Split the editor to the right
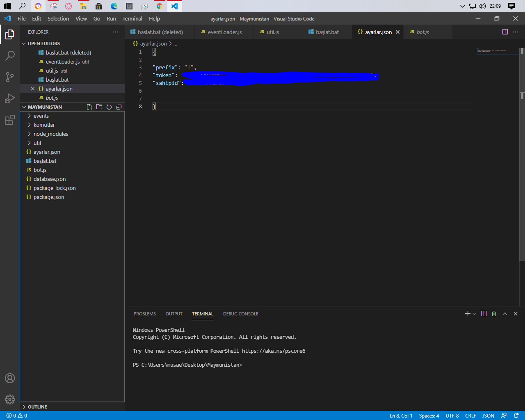Viewport: 525px width, 420px height. click(x=505, y=32)
